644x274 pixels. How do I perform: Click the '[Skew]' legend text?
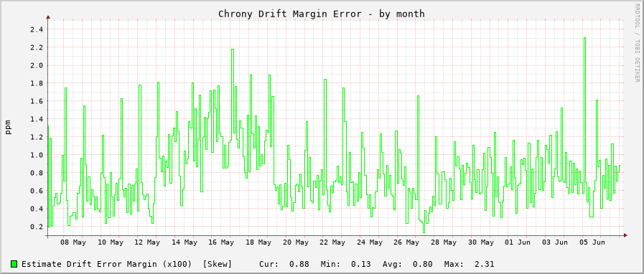point(218,264)
